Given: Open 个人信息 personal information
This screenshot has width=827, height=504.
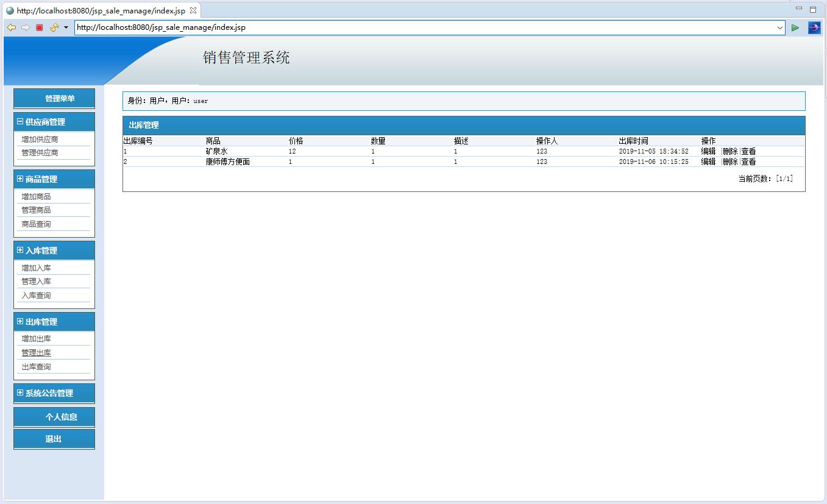Looking at the screenshot, I should [54, 416].
